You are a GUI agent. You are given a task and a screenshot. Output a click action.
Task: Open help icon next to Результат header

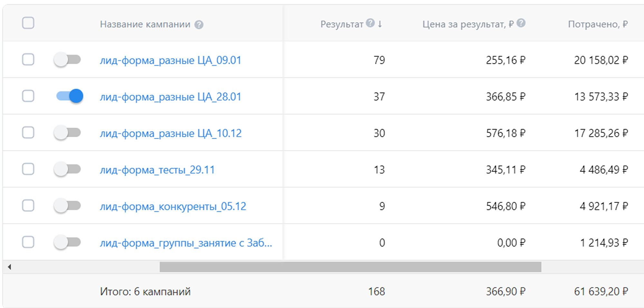point(370,23)
